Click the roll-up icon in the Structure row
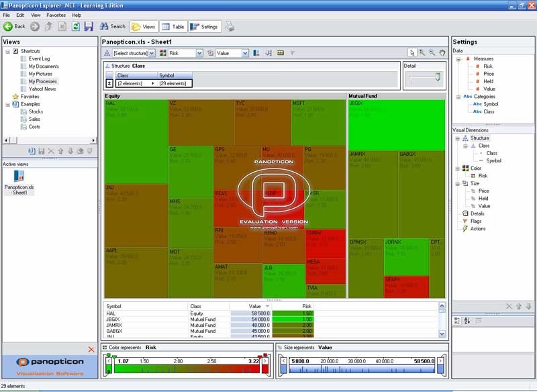Viewport: 537px width, 392px height. [x=109, y=83]
